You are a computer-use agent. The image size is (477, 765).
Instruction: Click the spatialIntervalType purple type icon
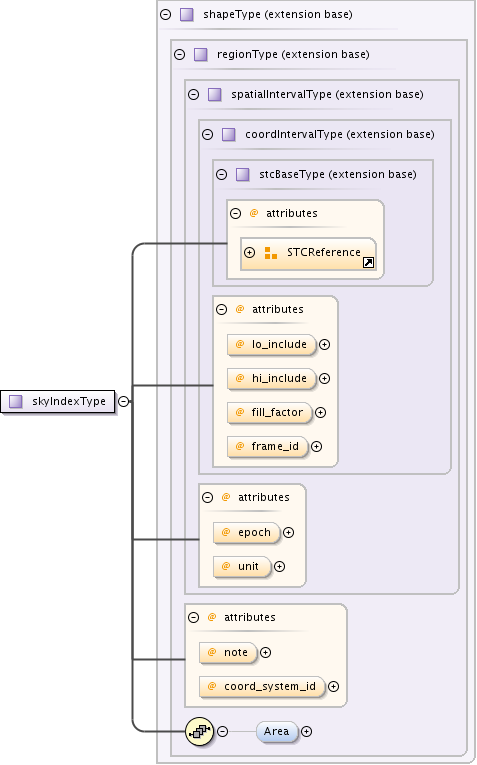215,95
